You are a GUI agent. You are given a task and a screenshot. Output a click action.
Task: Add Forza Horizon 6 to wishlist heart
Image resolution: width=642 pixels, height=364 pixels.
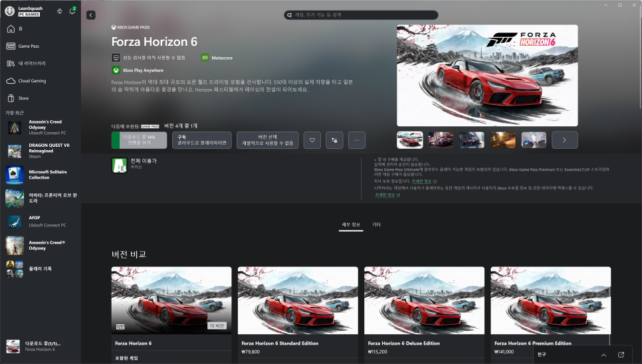pyautogui.click(x=312, y=140)
